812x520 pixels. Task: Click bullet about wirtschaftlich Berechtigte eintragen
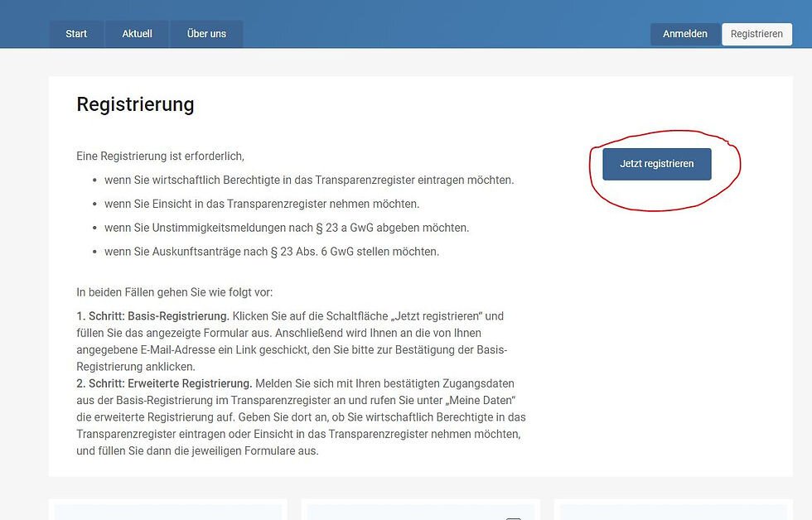click(308, 180)
